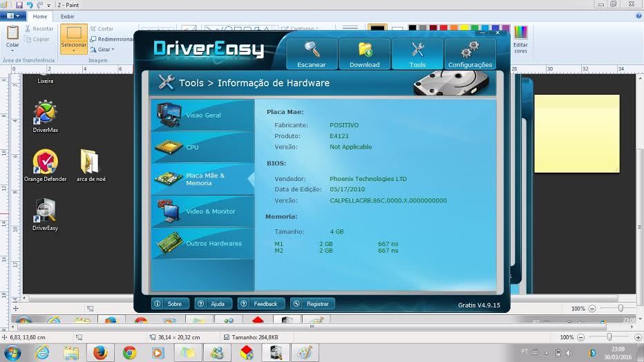Click the Save icon in quick access toolbar
644x362 pixels.
pyautogui.click(x=19, y=5)
